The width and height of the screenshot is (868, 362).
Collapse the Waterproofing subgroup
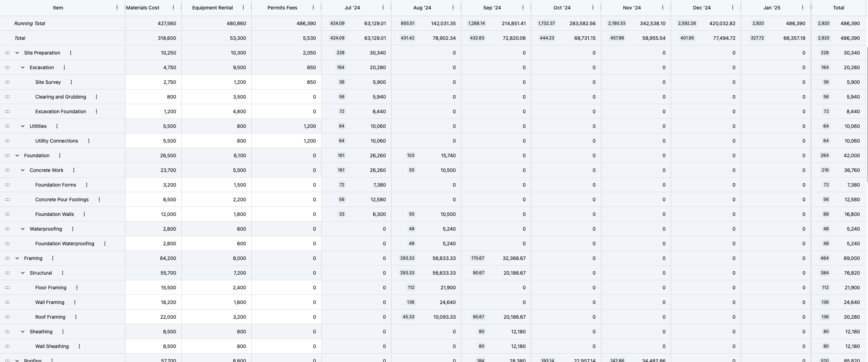tap(23, 229)
